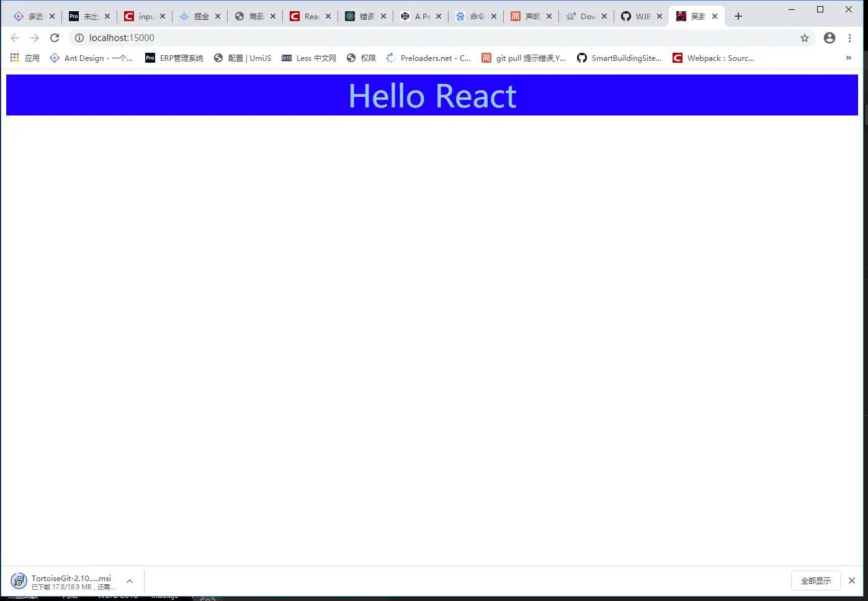The height and width of the screenshot is (601, 868).
Task: Go forward to the next page
Action: (x=35, y=38)
